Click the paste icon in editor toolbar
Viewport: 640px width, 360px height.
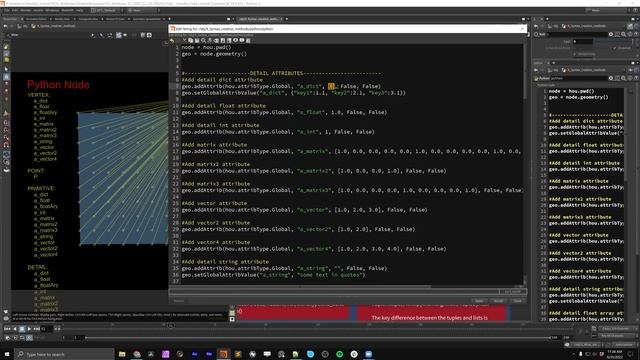click(197, 40)
